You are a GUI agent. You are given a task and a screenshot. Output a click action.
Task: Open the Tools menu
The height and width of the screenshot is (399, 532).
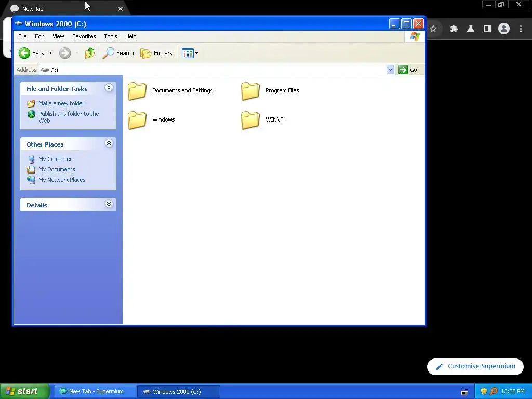tap(111, 36)
